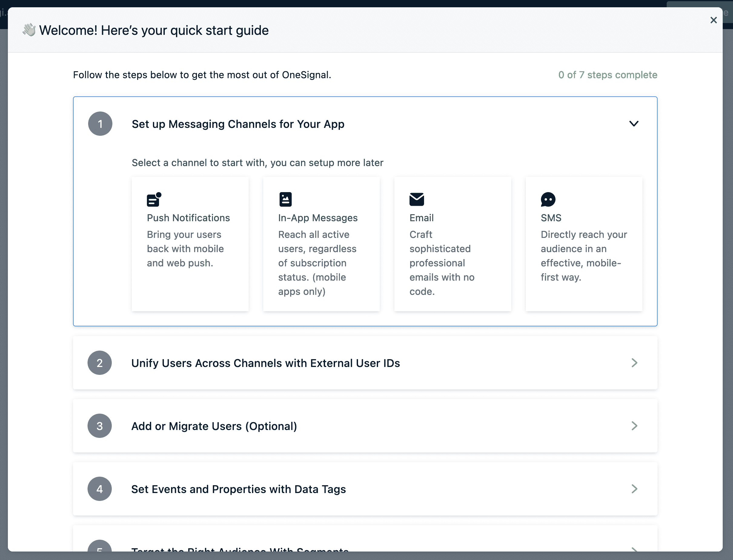Click the Email envelope icon
The width and height of the screenshot is (733, 560).
click(x=416, y=199)
